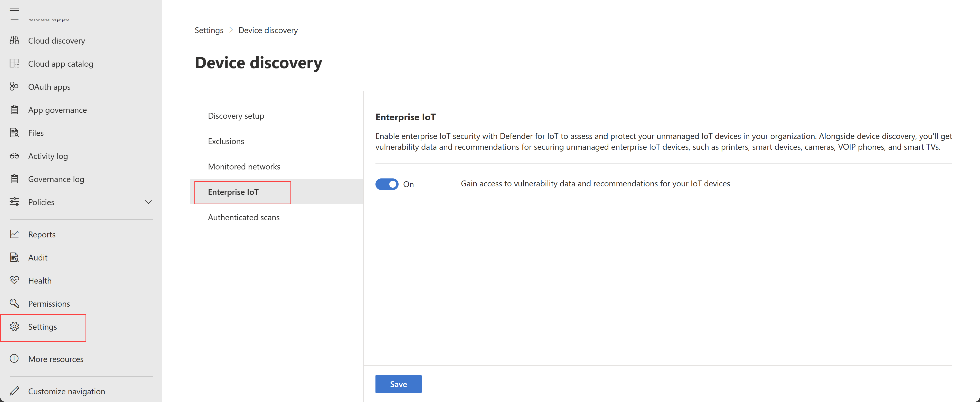Select the Authenticated scans tab
Image resolution: width=980 pixels, height=402 pixels.
[244, 217]
